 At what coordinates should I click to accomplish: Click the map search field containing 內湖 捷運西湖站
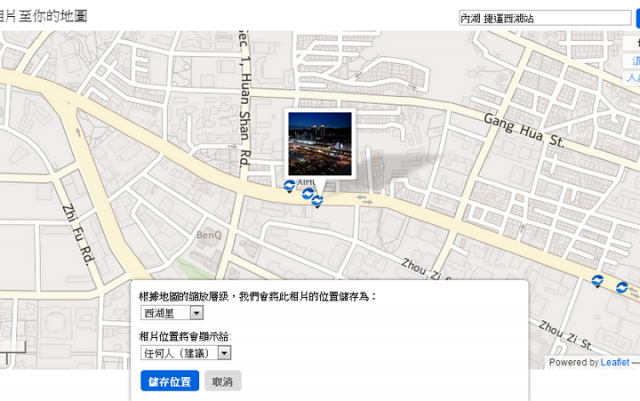pyautogui.click(x=545, y=18)
